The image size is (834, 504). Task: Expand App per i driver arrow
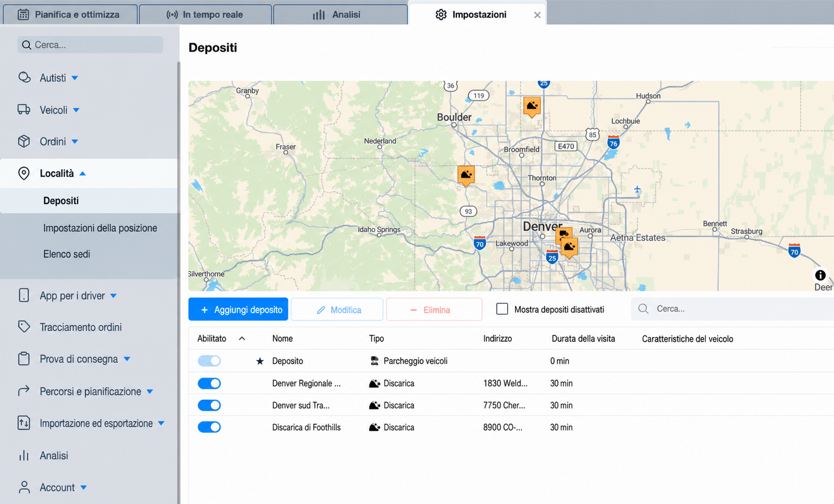pos(113,296)
